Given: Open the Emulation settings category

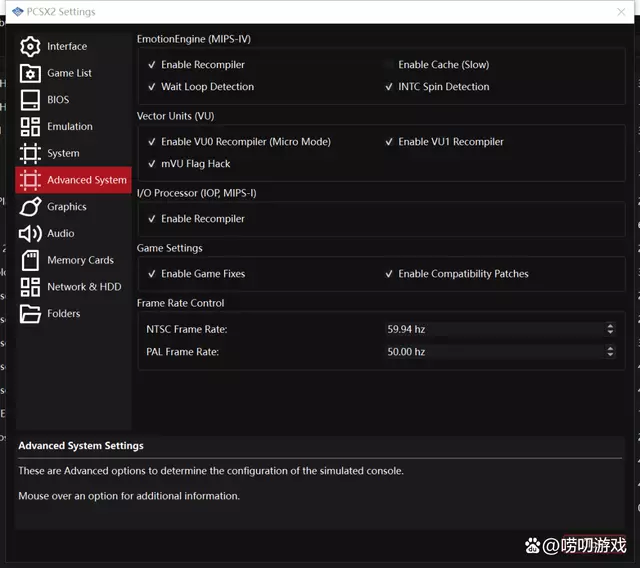Looking at the screenshot, I should pos(73,126).
